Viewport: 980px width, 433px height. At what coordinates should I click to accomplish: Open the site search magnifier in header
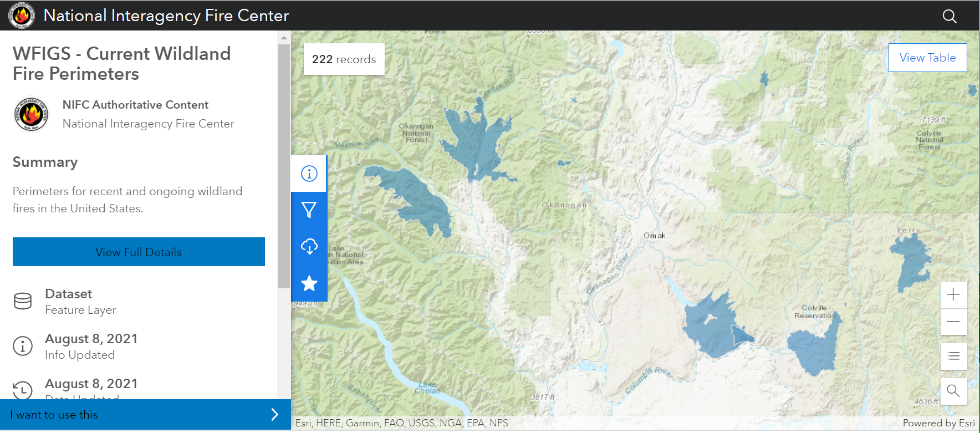click(x=950, y=16)
